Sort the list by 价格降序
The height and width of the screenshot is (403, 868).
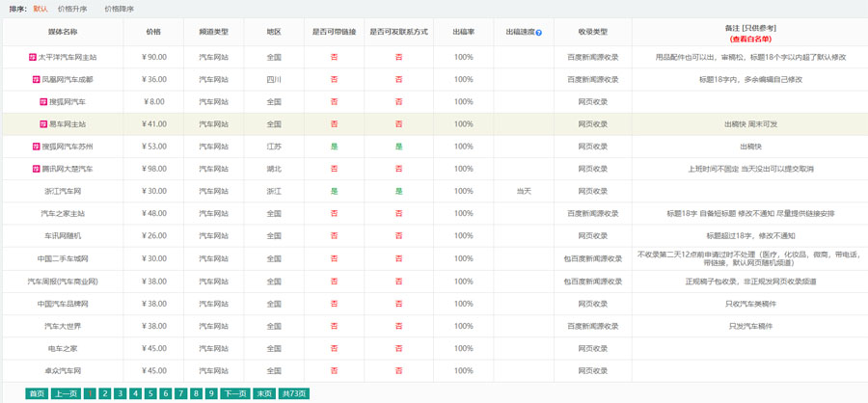[x=120, y=9]
